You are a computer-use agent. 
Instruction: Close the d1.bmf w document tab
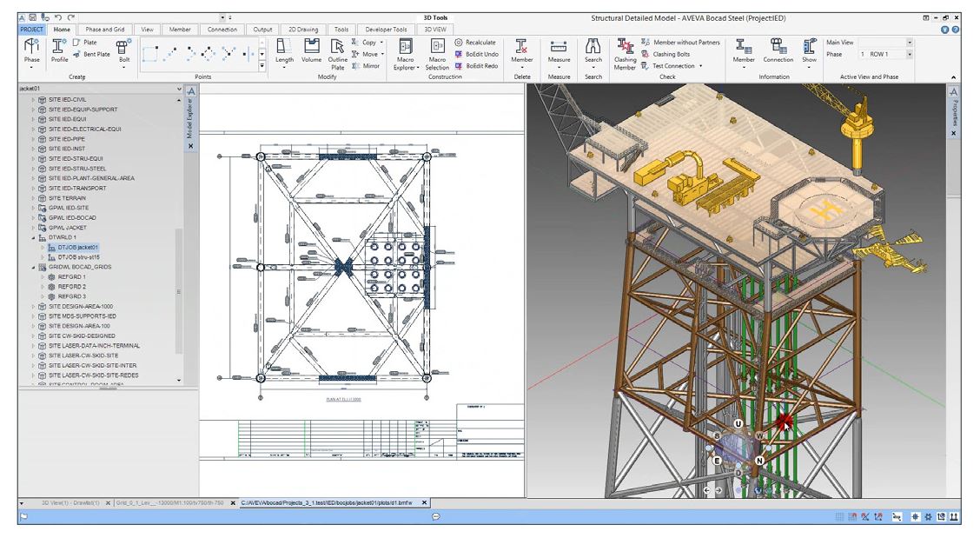click(424, 502)
